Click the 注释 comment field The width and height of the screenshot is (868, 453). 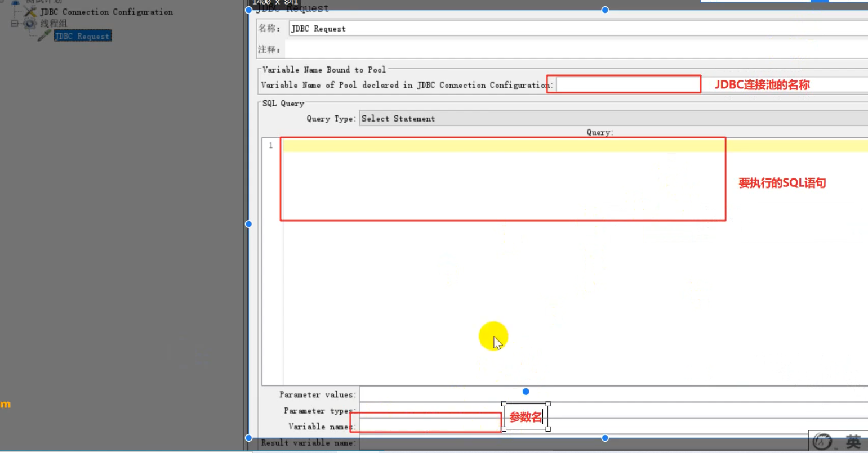tap(576, 50)
